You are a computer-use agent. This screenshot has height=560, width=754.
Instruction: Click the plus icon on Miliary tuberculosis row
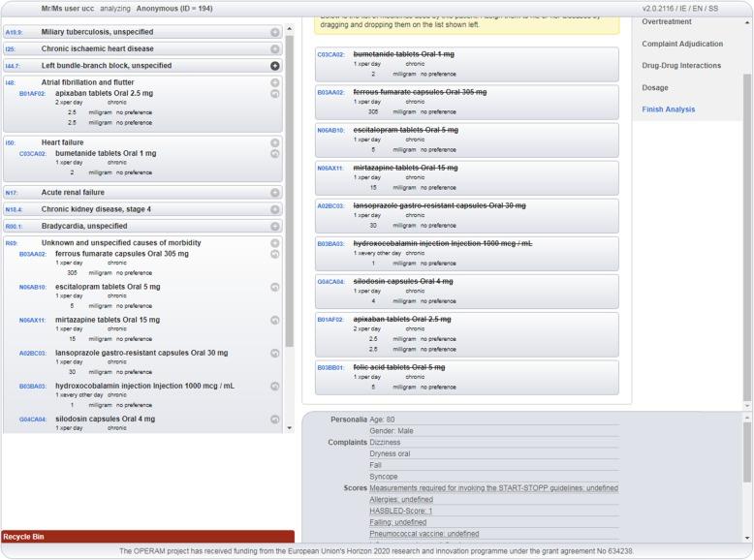click(x=274, y=32)
